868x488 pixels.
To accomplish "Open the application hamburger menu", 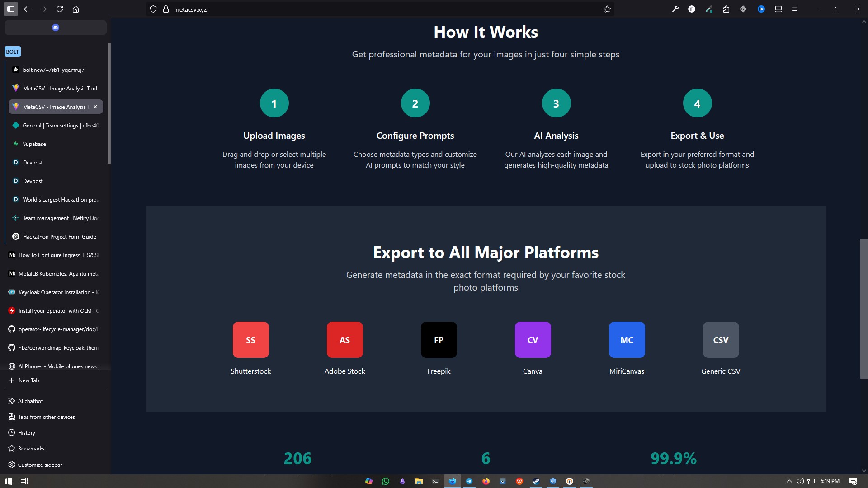I will tap(794, 9).
